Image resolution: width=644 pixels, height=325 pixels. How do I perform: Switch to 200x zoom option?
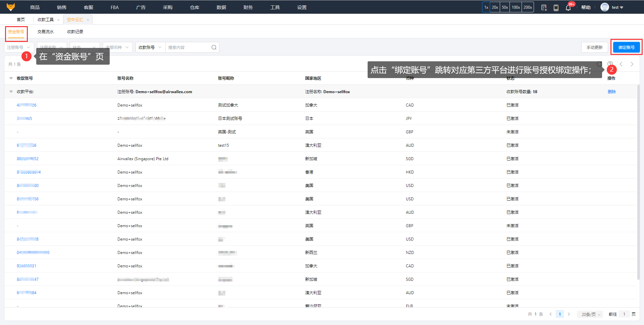pyautogui.click(x=528, y=7)
